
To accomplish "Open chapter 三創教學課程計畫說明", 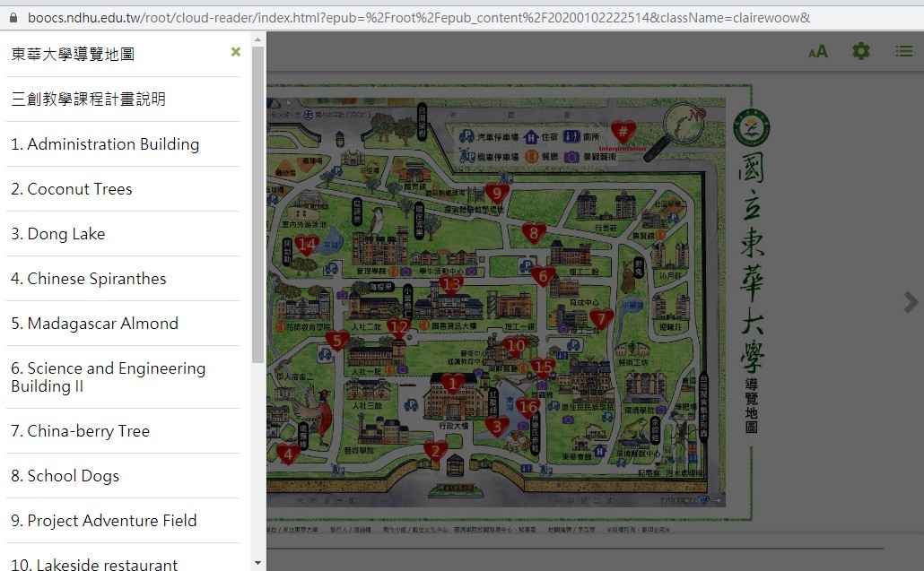I will [x=89, y=99].
